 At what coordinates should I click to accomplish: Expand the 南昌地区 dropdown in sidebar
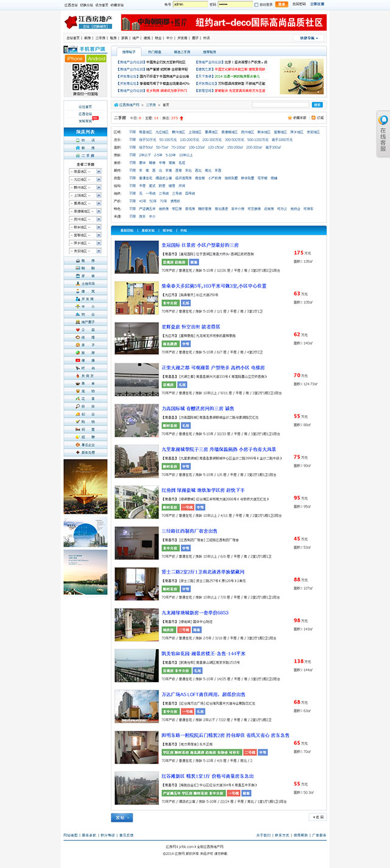tap(84, 172)
